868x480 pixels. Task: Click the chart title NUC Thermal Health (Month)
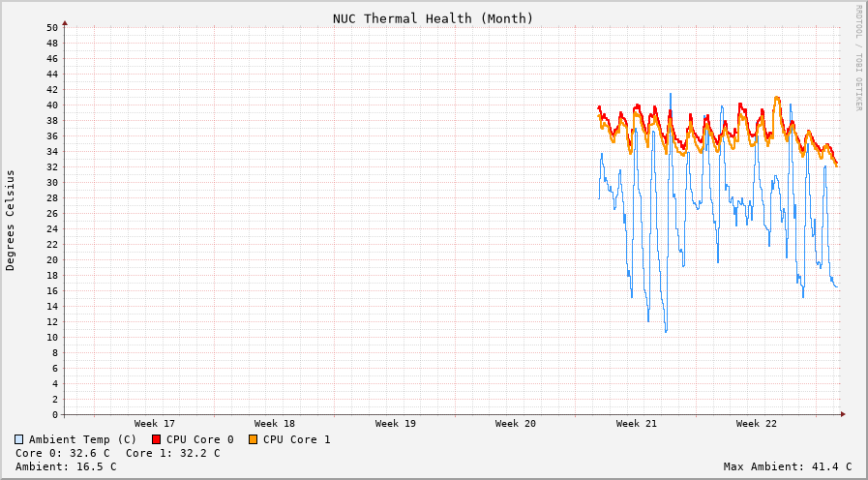pyautogui.click(x=433, y=18)
